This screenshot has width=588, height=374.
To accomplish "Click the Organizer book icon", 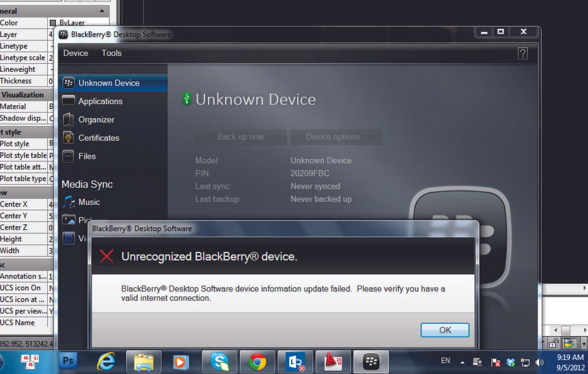I will tap(68, 119).
